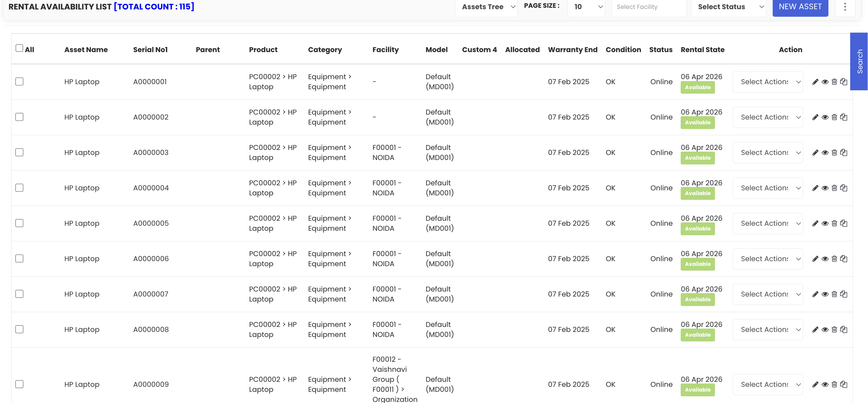Expand the page size 10 dropdown

click(586, 7)
